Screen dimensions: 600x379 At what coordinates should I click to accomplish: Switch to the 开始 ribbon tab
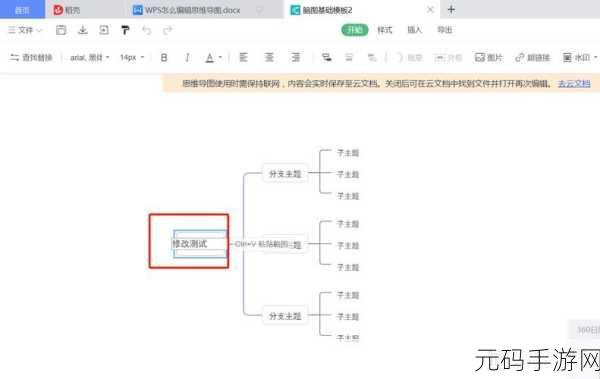coord(355,30)
